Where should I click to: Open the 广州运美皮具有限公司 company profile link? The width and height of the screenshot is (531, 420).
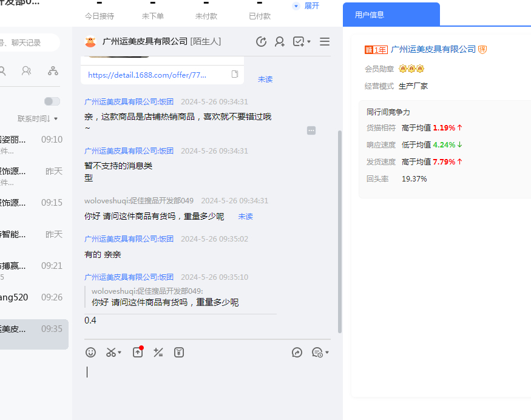(433, 49)
